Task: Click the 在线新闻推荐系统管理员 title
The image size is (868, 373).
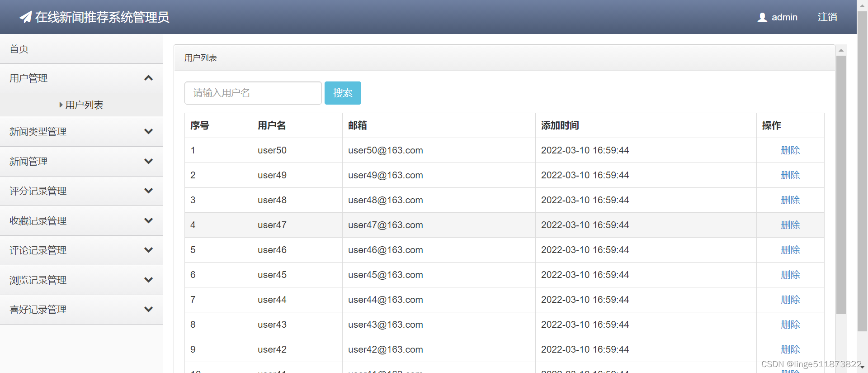Action: pos(102,17)
